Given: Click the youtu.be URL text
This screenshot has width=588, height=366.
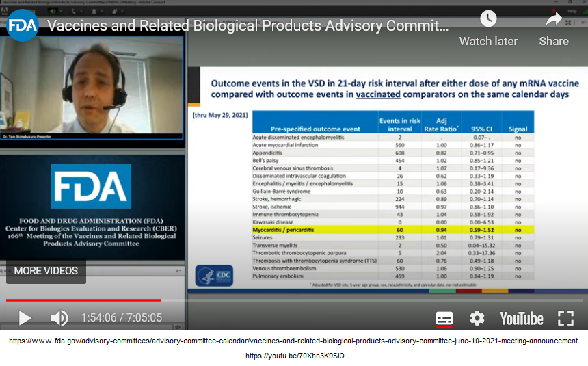Looking at the screenshot, I should [295, 356].
